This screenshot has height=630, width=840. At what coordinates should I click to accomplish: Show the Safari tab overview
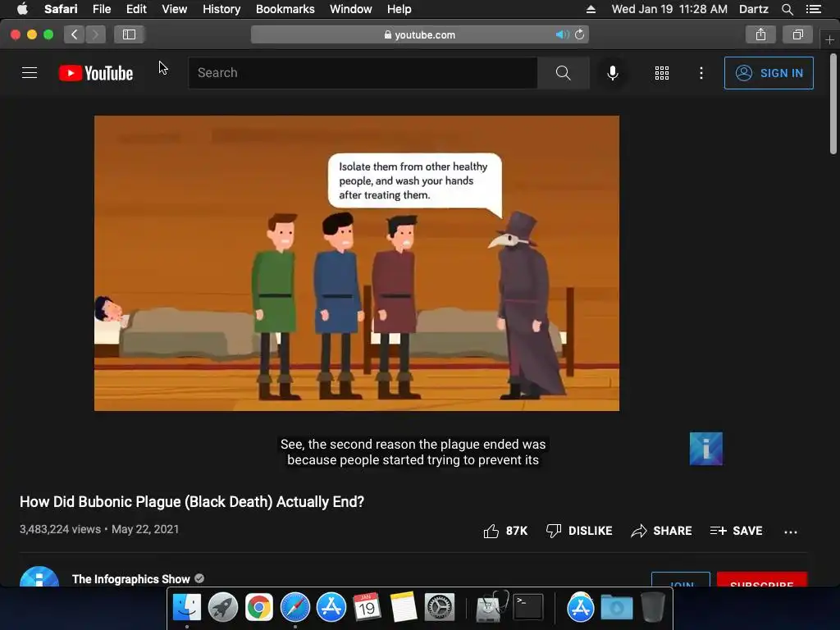(797, 34)
